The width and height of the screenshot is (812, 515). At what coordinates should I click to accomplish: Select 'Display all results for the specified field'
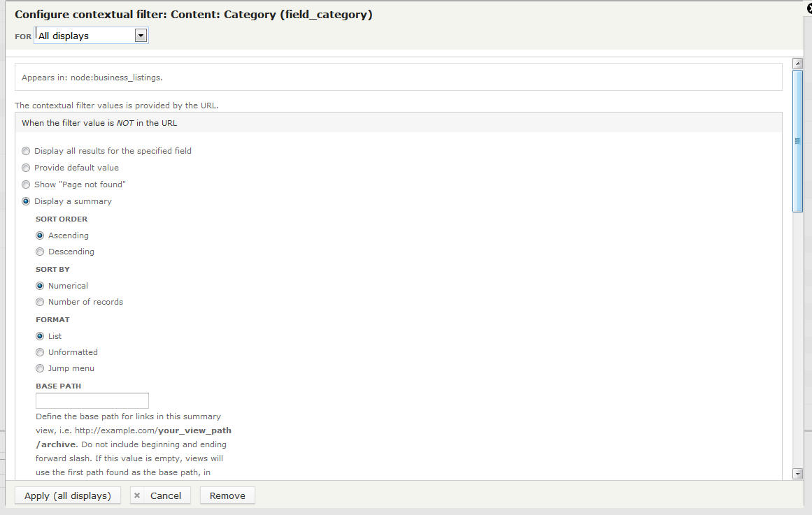tap(26, 151)
